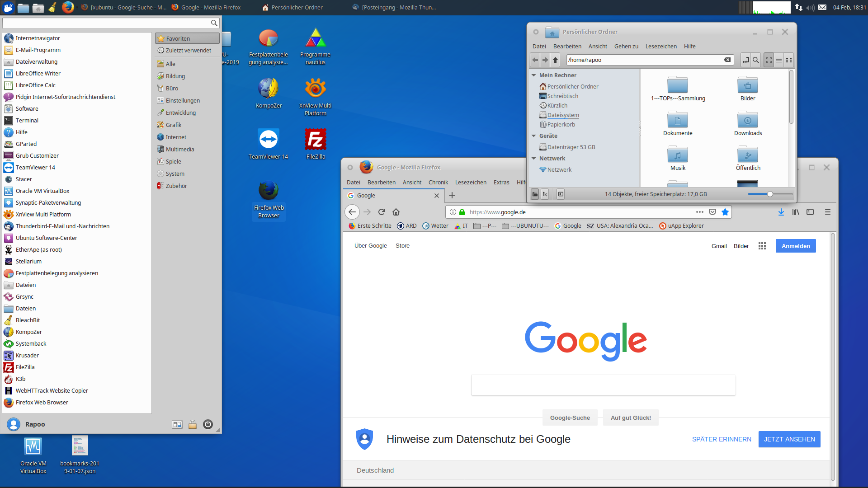Hide the file manager sidebar pane
Screen dimensions: 868x488
pos(561,194)
